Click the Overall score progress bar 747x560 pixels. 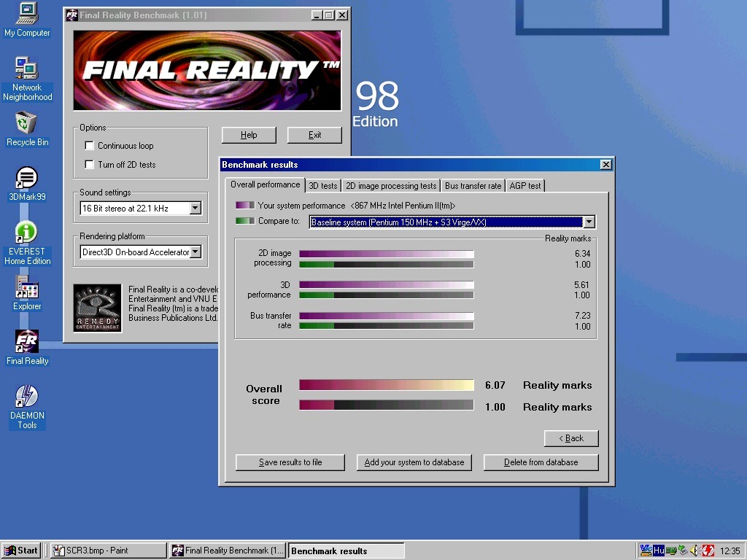pos(387,385)
